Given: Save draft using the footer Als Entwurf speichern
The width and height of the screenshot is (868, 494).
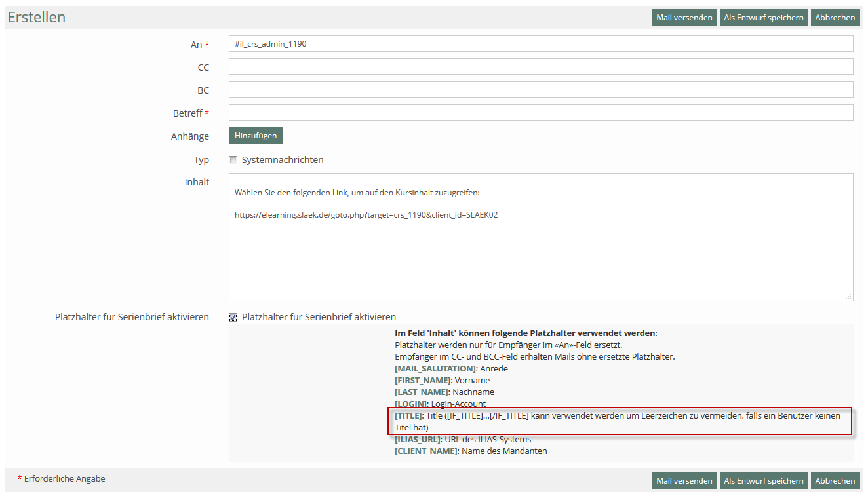Looking at the screenshot, I should click(763, 481).
